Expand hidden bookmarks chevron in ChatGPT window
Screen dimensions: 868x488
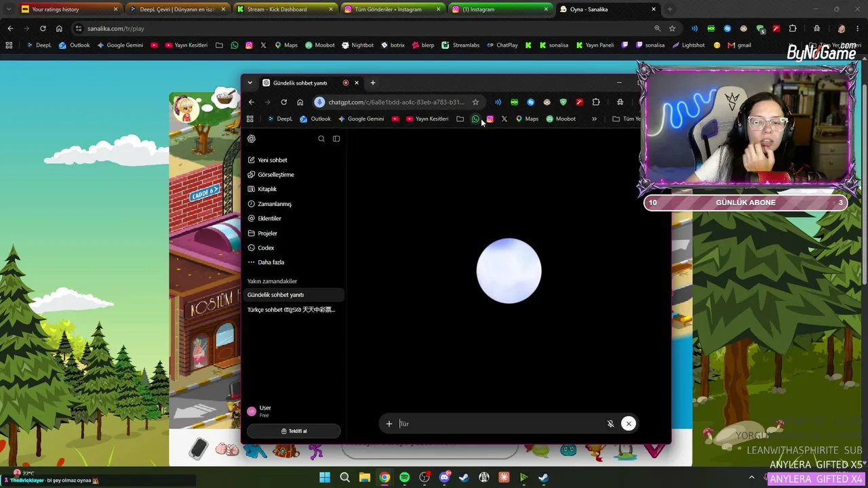click(594, 119)
